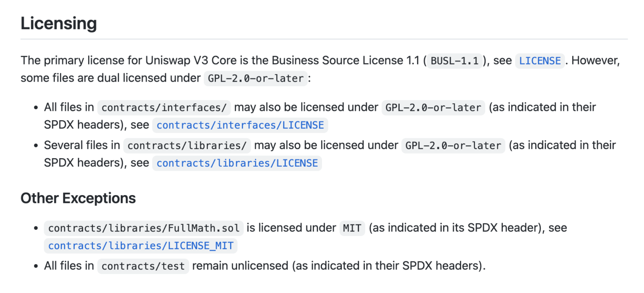Click GPL-2.0-or-later code in the intro paragraph
644x293 pixels.
[256, 79]
